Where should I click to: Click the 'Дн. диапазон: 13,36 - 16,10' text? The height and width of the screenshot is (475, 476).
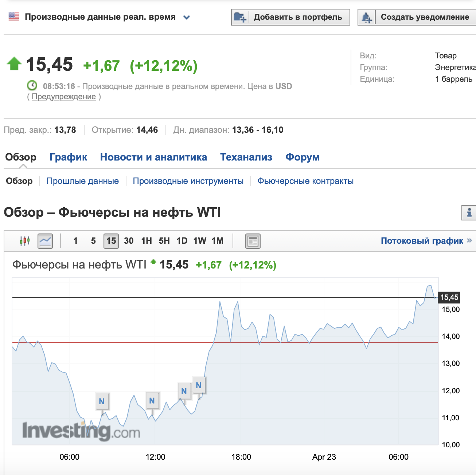pos(228,130)
